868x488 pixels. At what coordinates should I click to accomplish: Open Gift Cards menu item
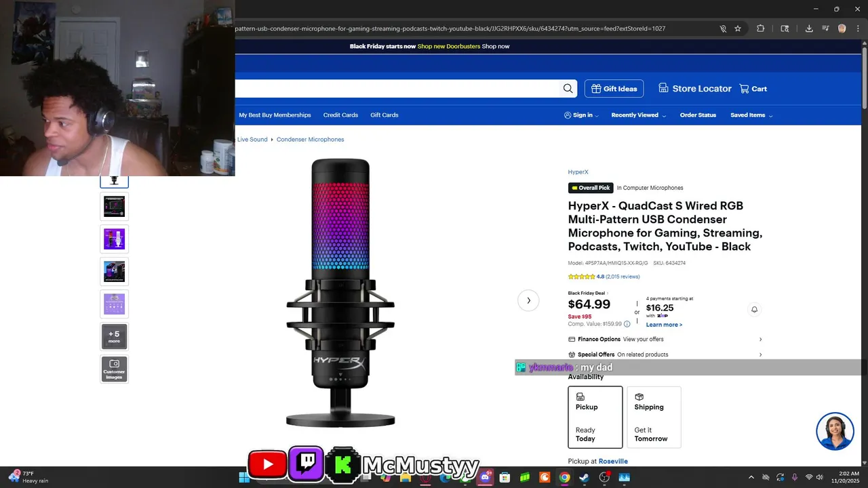[384, 115]
